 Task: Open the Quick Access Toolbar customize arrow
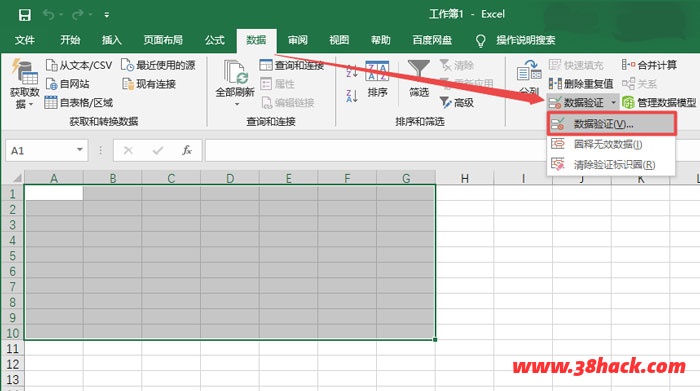tap(107, 15)
